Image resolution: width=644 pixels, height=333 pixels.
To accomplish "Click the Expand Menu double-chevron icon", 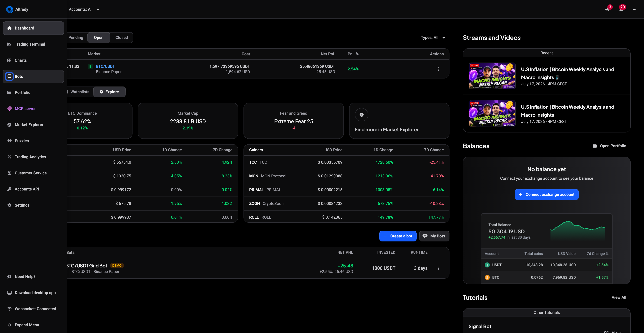I will pyautogui.click(x=10, y=325).
